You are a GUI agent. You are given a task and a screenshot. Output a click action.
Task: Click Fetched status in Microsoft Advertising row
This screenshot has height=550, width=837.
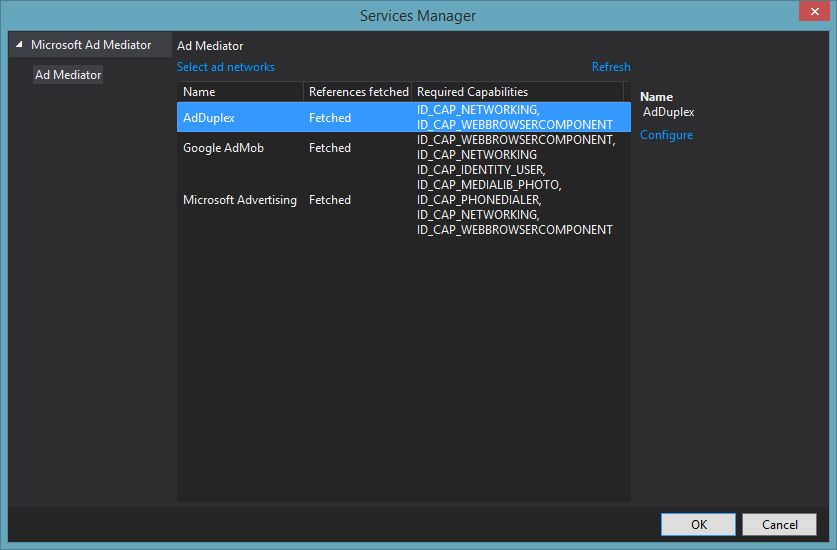click(x=330, y=200)
